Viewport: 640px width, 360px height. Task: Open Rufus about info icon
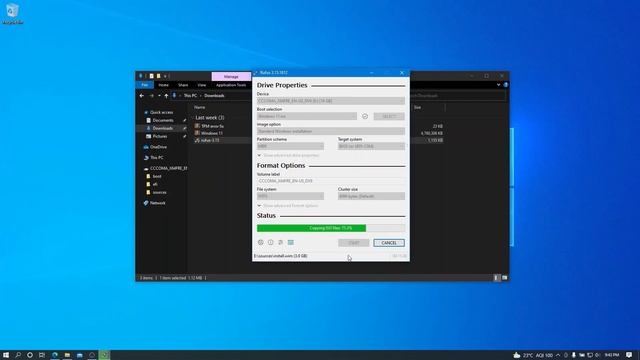tap(271, 242)
